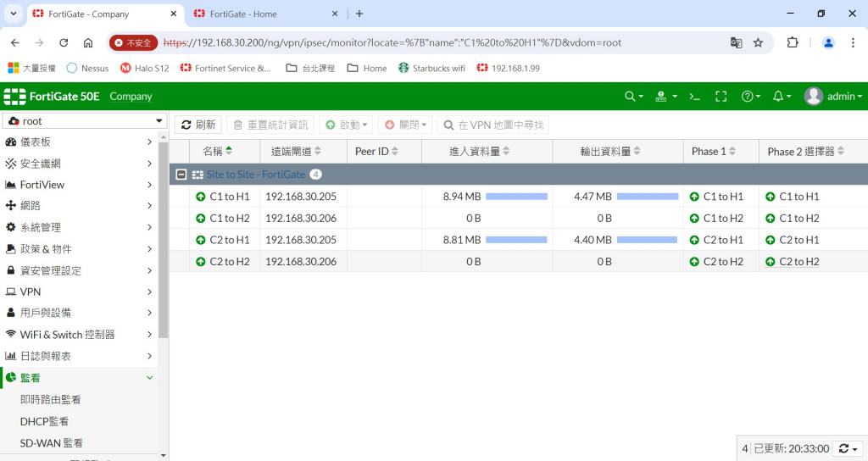Click the Not Secure 不安全 badge
The height and width of the screenshot is (461, 868).
(x=133, y=42)
